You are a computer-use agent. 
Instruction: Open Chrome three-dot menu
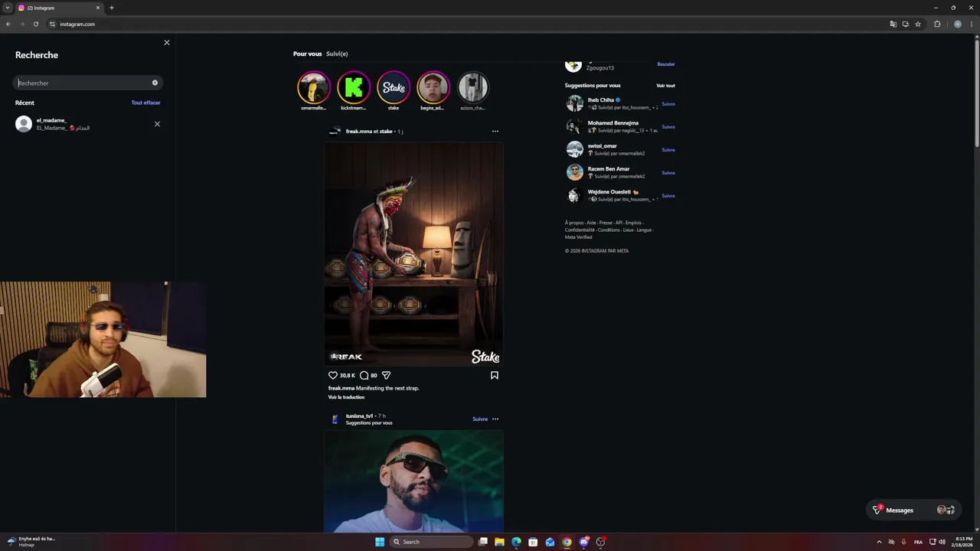[972, 24]
